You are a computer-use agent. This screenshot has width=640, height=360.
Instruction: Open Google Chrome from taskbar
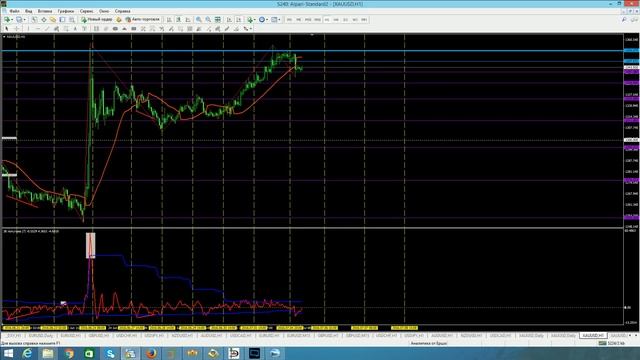click(69, 353)
